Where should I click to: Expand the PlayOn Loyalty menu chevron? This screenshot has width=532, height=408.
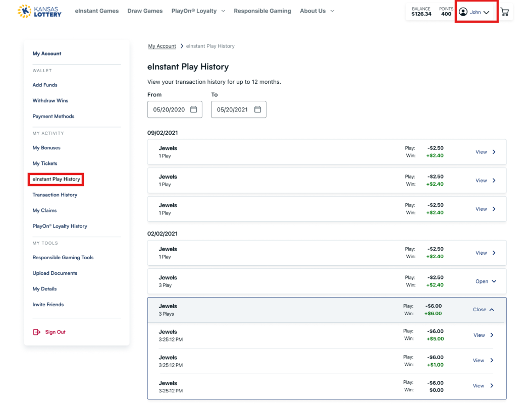pyautogui.click(x=223, y=11)
